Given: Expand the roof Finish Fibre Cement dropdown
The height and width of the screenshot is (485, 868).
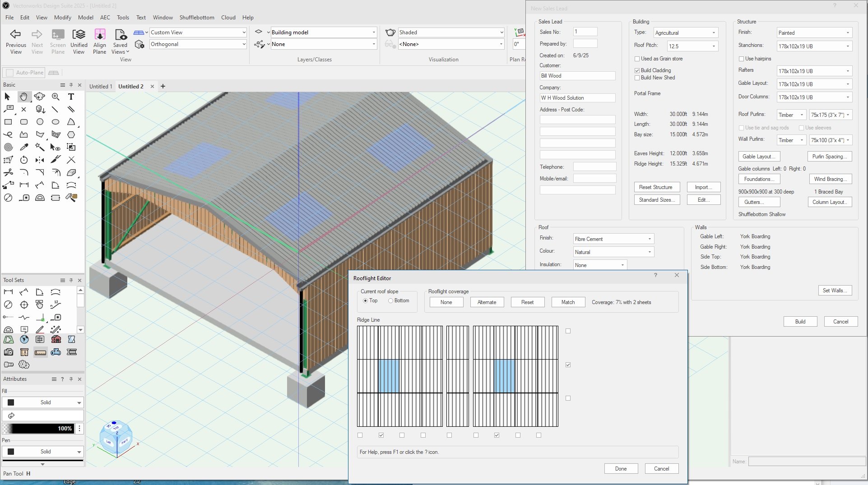Looking at the screenshot, I should tap(613, 239).
